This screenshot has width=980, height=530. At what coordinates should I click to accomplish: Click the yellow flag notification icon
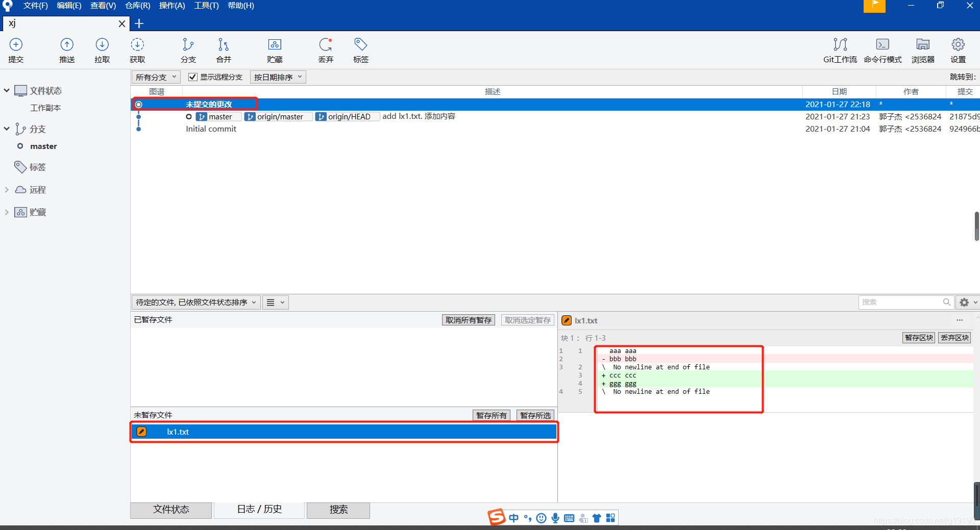(x=874, y=6)
